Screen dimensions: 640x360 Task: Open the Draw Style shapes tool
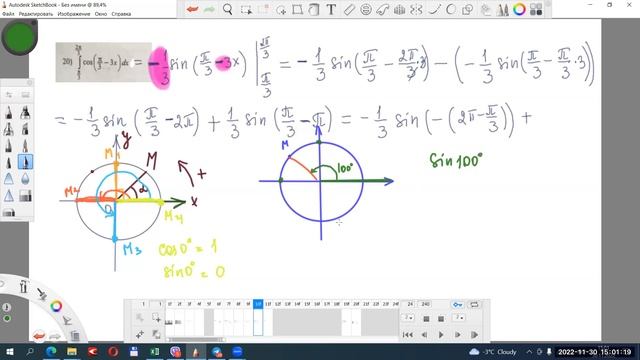tap(467, 9)
